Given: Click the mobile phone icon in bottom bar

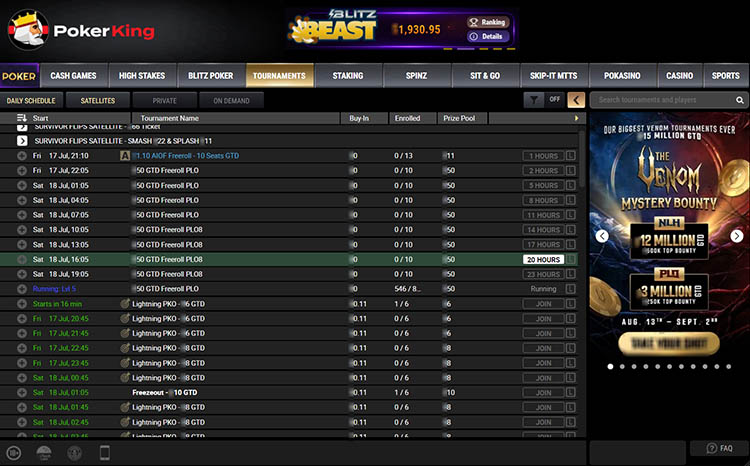Looking at the screenshot, I should coord(105,452).
